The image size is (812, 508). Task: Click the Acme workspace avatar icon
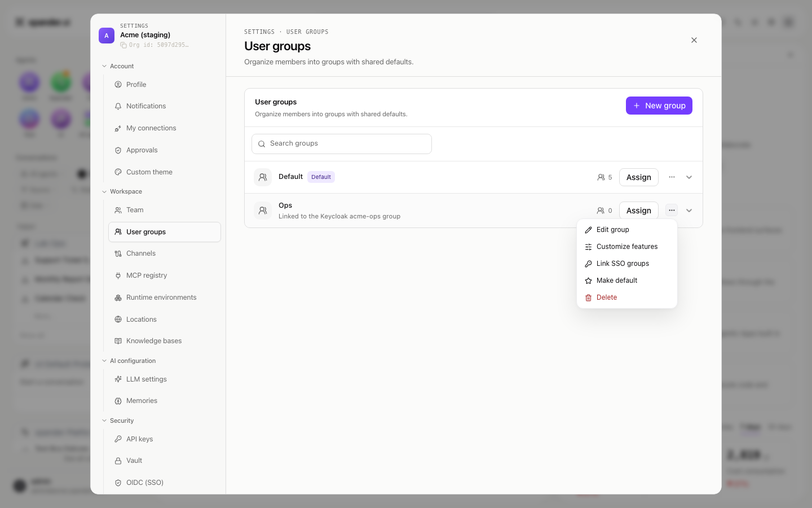coord(107,36)
